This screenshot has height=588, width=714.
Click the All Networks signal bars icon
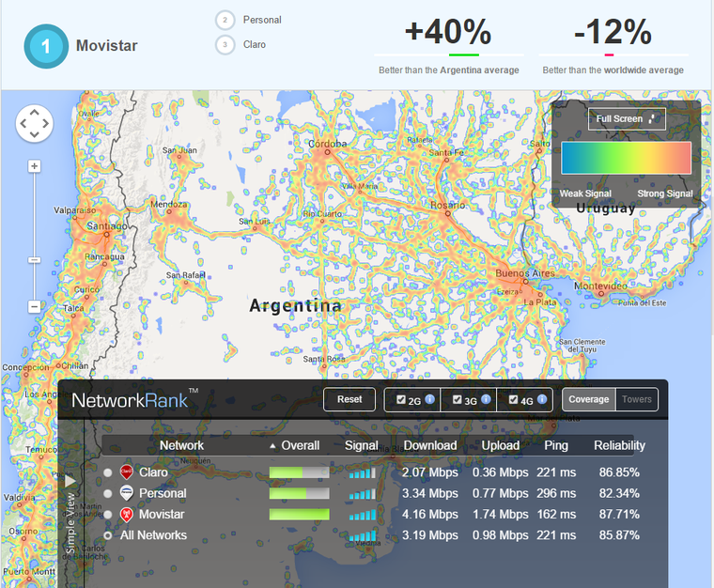click(363, 535)
